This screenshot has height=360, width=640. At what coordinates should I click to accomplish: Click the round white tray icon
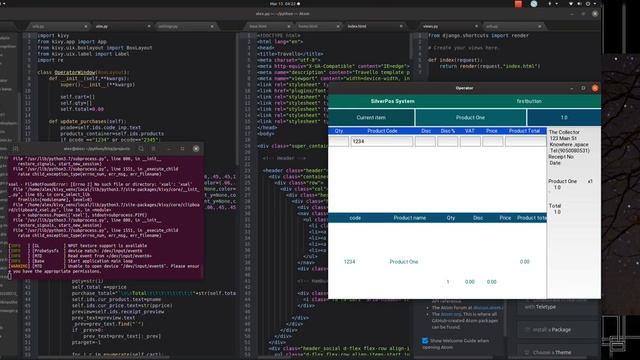pos(534,4)
